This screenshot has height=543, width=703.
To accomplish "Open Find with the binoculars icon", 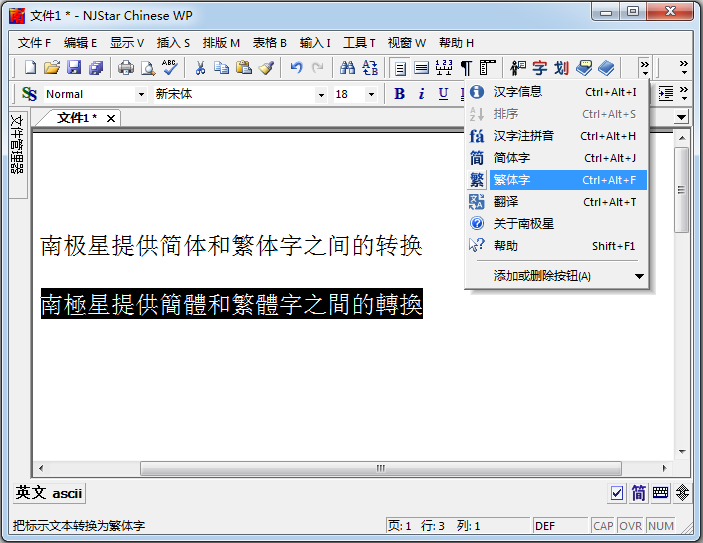I will 347,68.
